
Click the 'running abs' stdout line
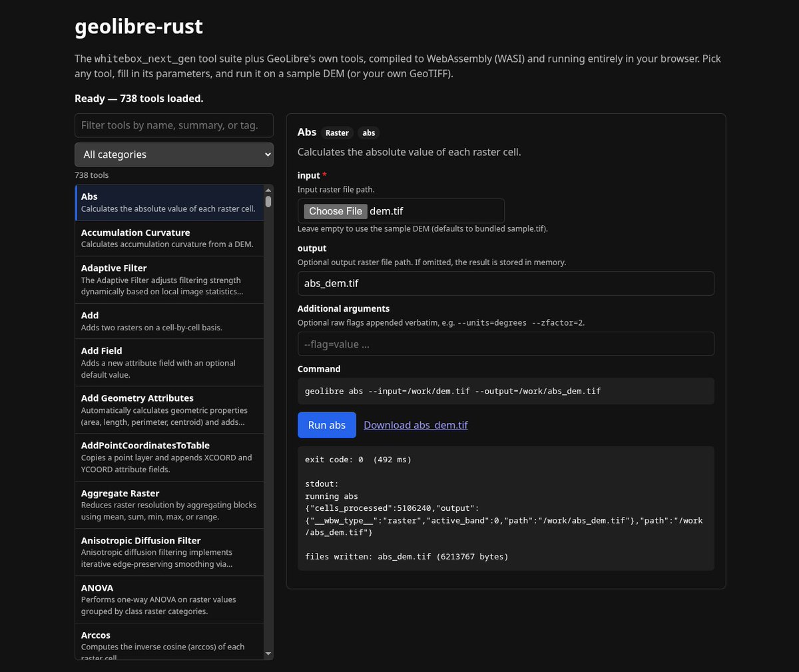point(332,496)
